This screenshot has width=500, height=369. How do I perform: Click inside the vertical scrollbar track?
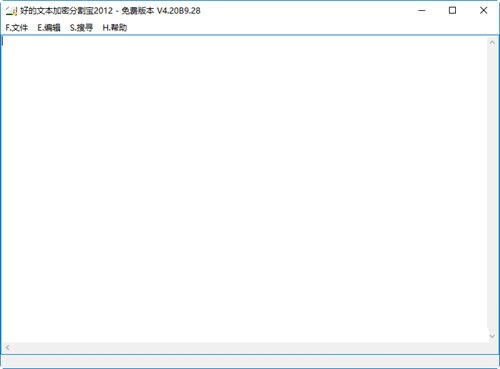point(492,189)
